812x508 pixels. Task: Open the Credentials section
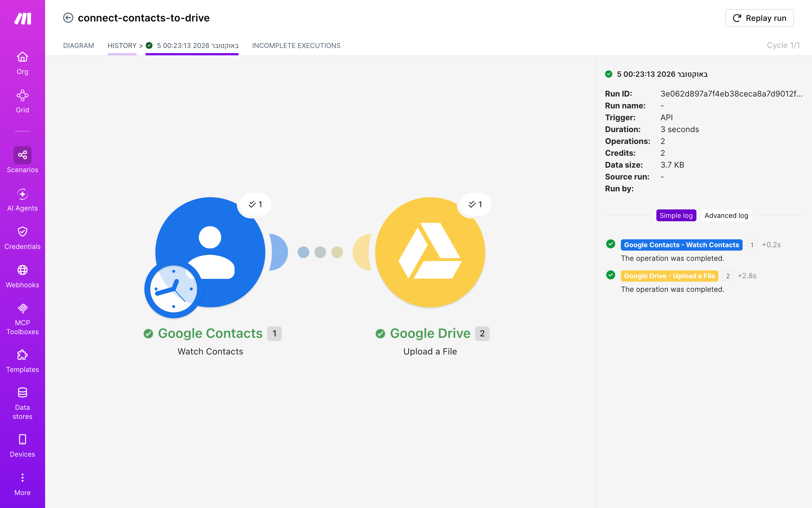click(x=23, y=238)
